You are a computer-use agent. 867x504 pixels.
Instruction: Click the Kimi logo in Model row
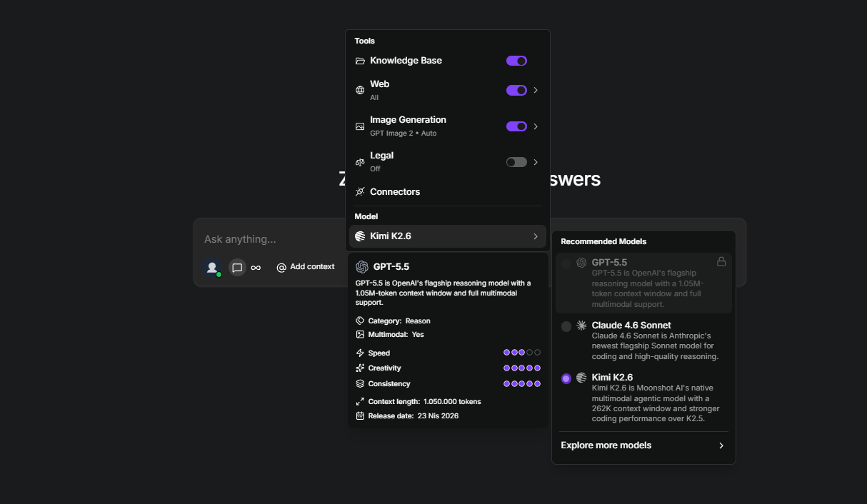360,236
